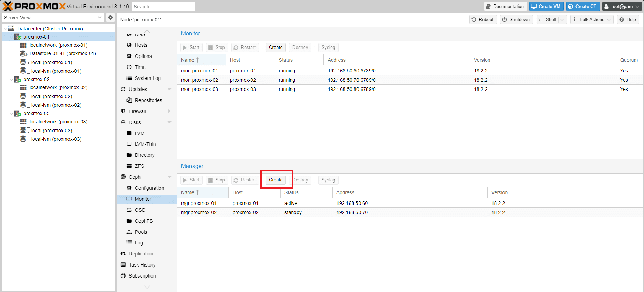The image size is (644, 292).
Task: Click the Task History list icon
Action: click(x=123, y=265)
